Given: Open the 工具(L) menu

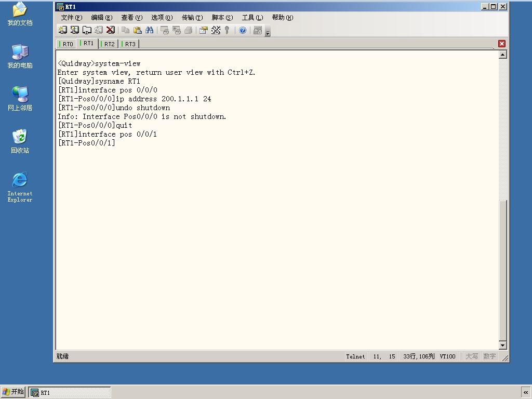Looking at the screenshot, I should click(x=252, y=17).
